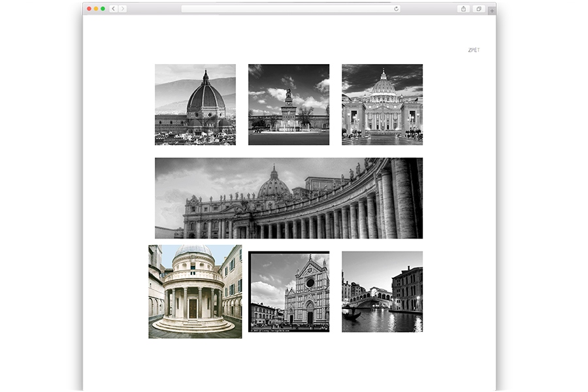Click the red close window button
The height and width of the screenshot is (392, 588).
pos(90,8)
